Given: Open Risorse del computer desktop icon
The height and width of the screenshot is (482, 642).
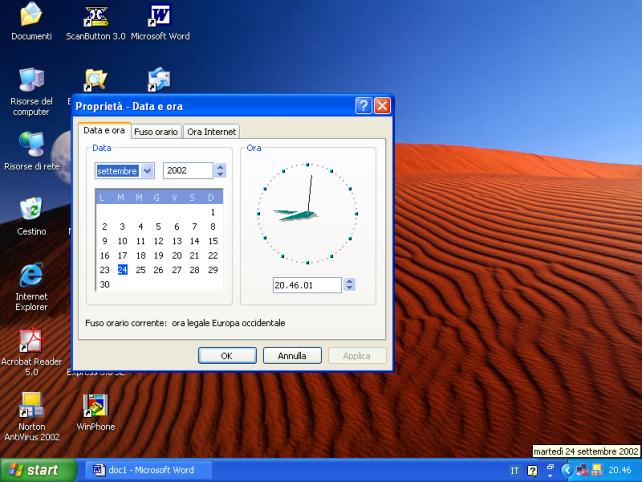Looking at the screenshot, I should point(31,92).
